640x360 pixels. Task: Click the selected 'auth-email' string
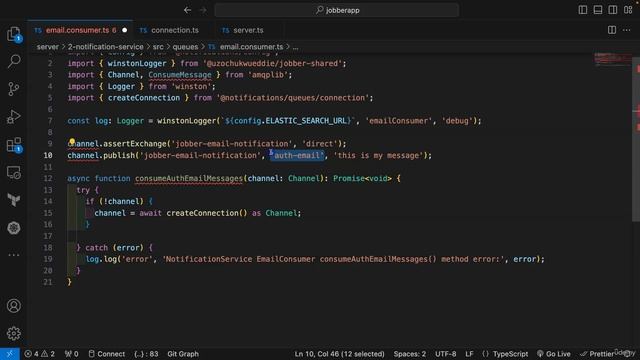click(297, 156)
